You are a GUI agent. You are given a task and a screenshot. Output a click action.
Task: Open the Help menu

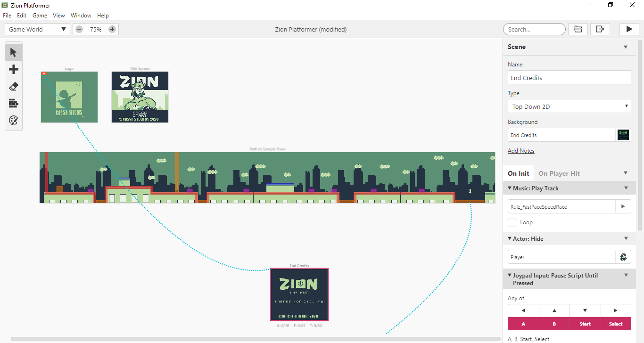[103, 16]
